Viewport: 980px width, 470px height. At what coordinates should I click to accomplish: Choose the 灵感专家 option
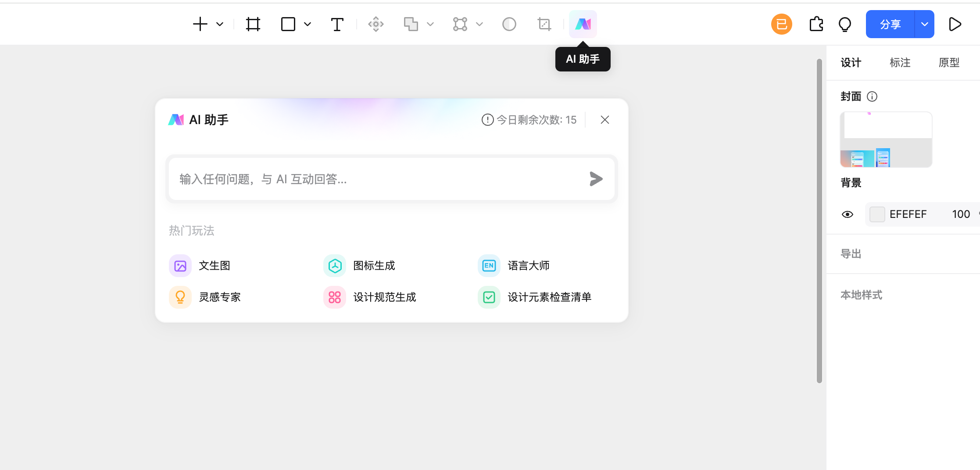[x=205, y=297]
